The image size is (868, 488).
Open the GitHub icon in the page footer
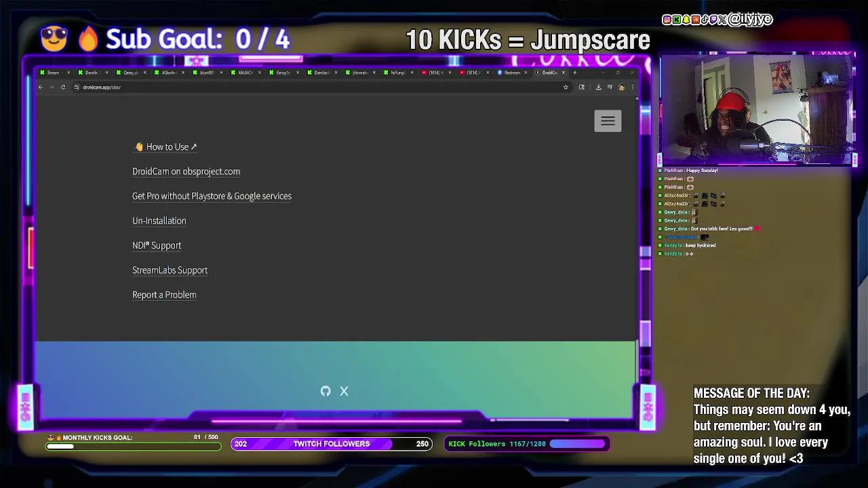[325, 391]
